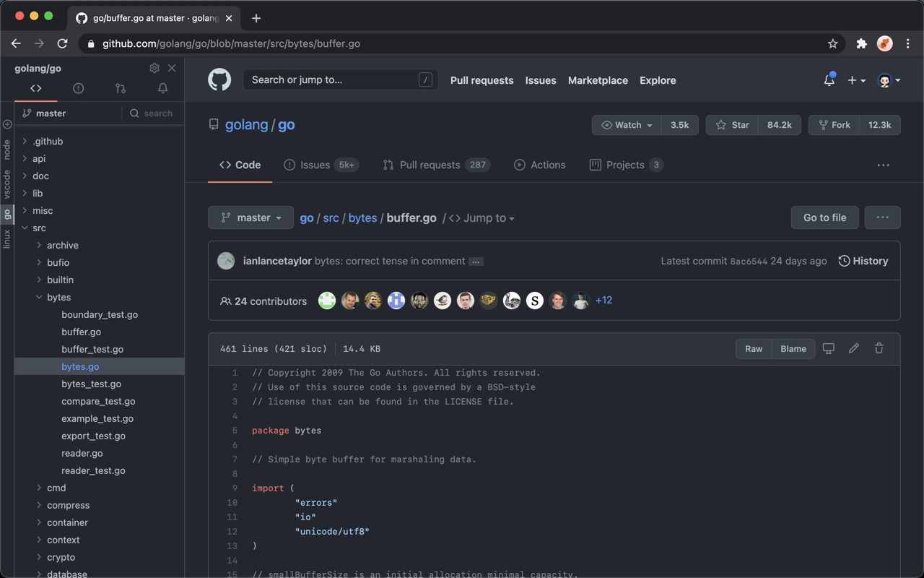Click the Go to file button
The width and height of the screenshot is (924, 578).
824,217
